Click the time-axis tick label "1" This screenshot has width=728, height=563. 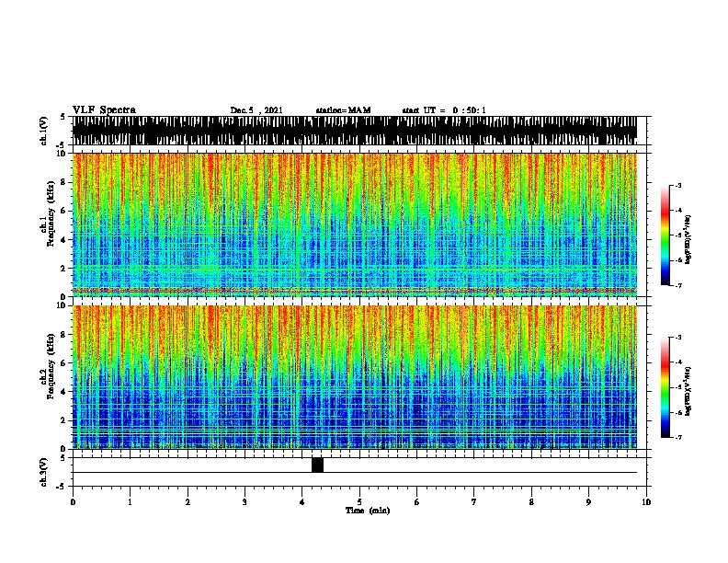(131, 502)
